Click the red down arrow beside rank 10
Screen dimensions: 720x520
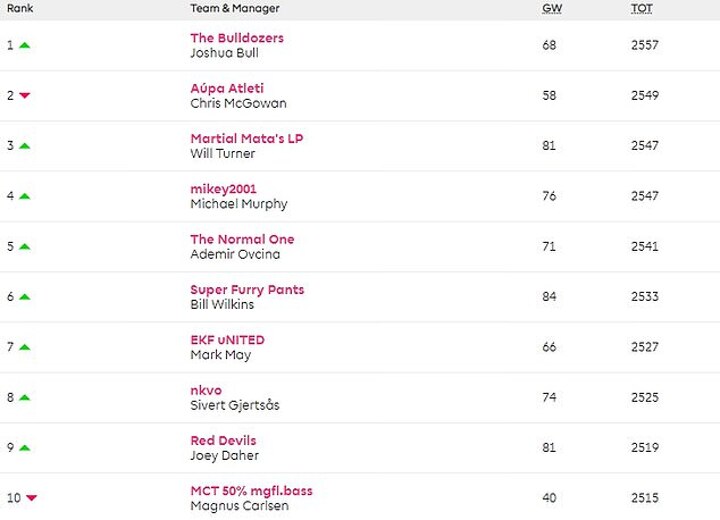[31, 498]
